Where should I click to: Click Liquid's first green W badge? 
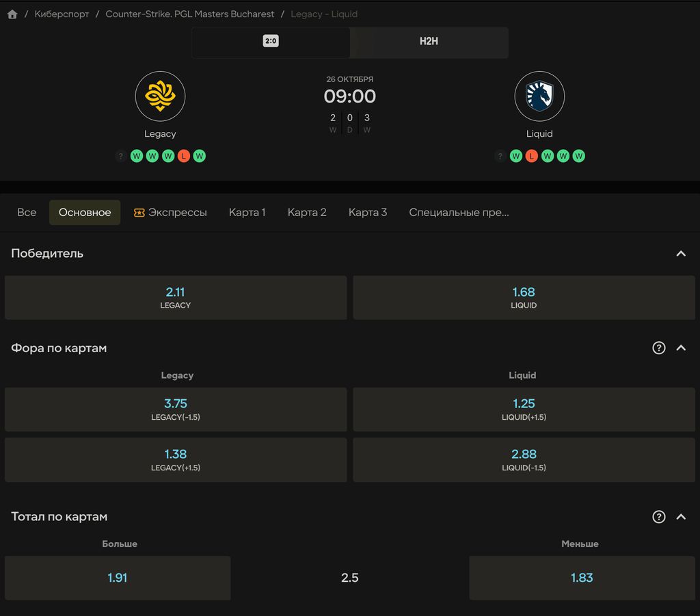516,157
